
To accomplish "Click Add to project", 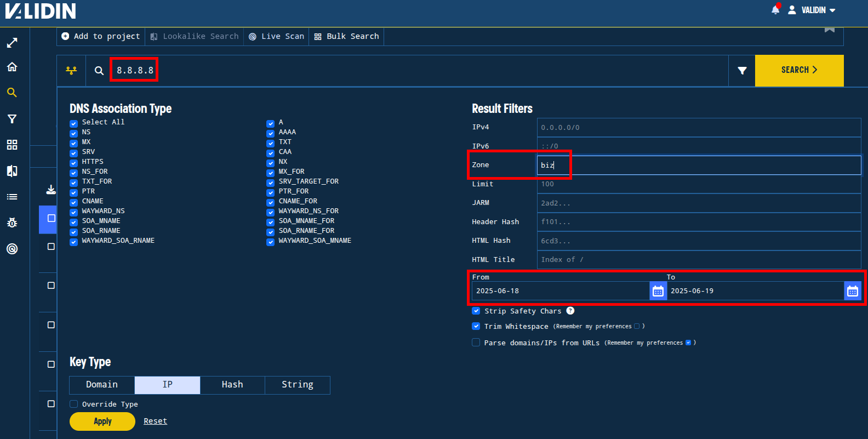I will tap(101, 36).
